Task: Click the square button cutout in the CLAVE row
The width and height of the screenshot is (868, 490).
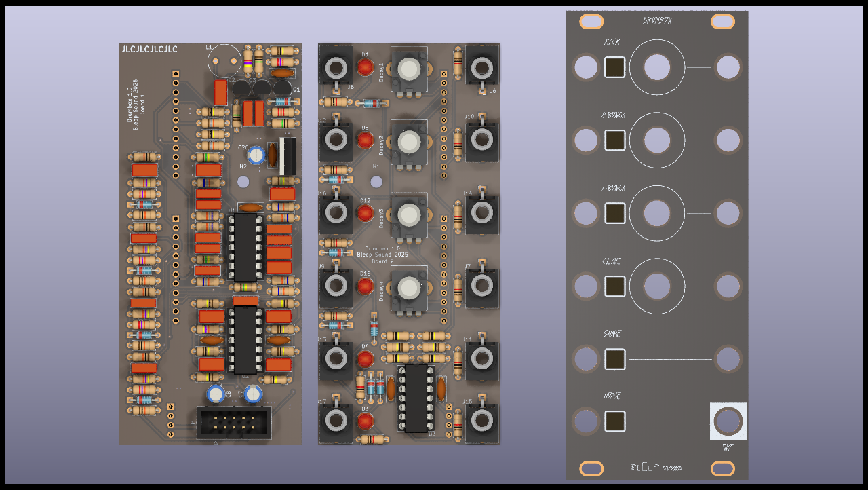Action: coord(614,286)
